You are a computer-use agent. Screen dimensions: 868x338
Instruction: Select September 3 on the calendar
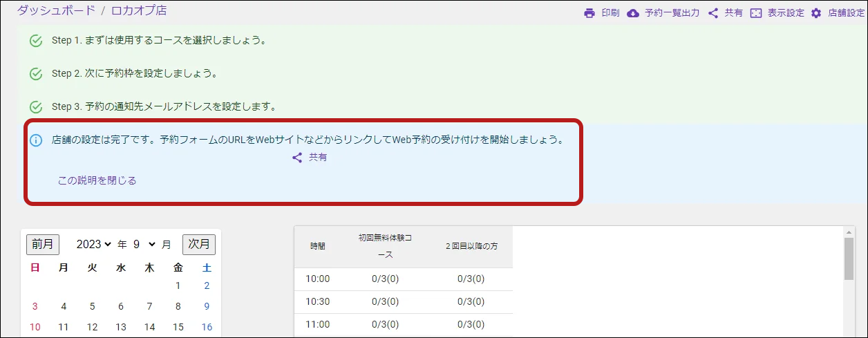point(35,306)
